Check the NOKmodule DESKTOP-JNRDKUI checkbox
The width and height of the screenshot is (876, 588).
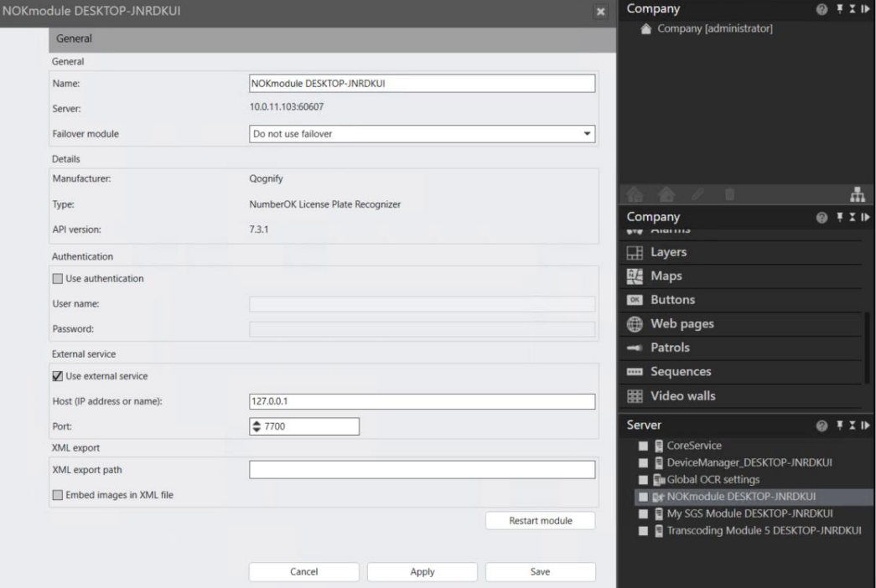click(x=643, y=497)
